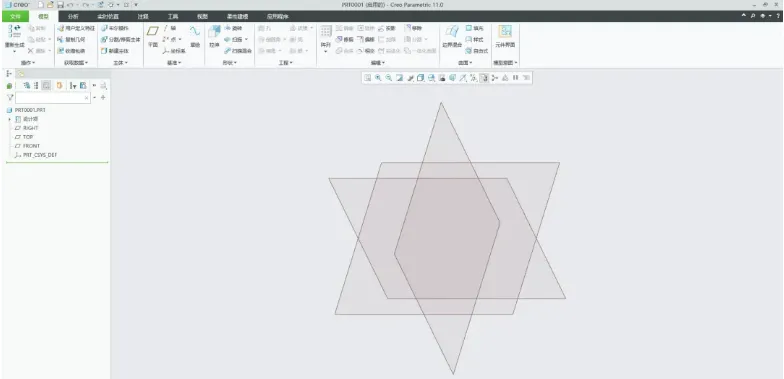Image resolution: width=784 pixels, height=379 pixels.
Task: Open the File (文件) menu
Action: (16, 16)
